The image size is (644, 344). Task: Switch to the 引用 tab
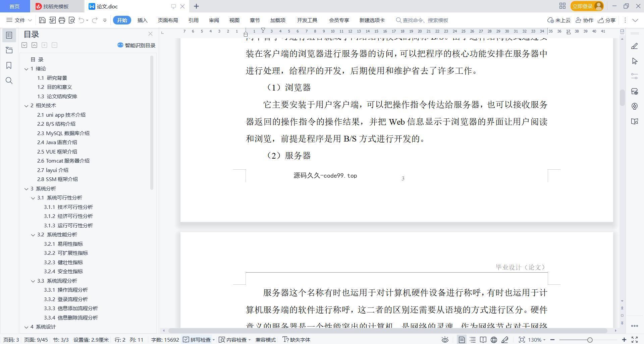[x=193, y=20]
